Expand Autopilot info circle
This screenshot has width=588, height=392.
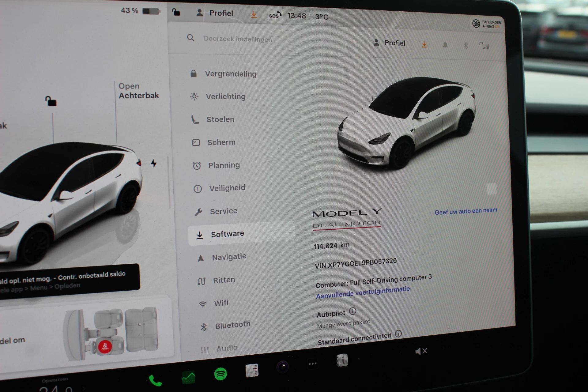tap(353, 311)
